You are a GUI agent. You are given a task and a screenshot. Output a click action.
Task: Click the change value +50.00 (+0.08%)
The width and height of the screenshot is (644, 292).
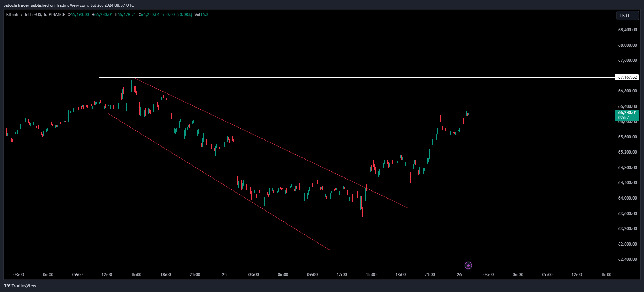tap(177, 15)
